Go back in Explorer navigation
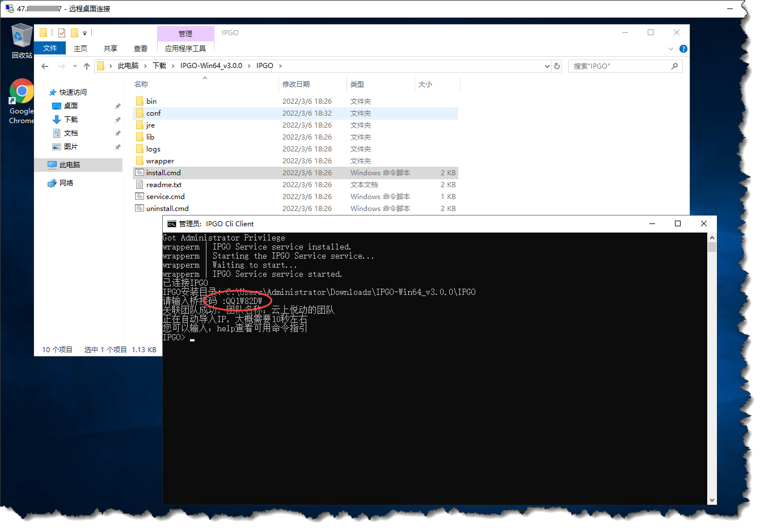Viewport: 764px width, 532px height. (x=45, y=66)
